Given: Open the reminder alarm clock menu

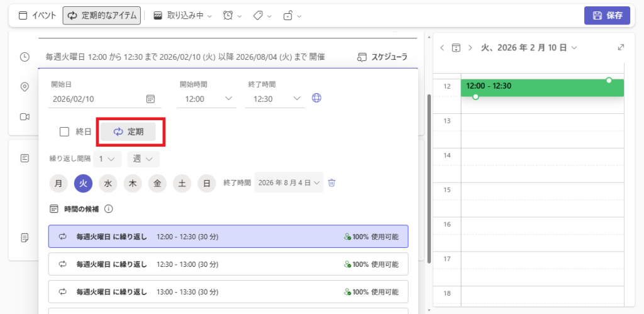Looking at the screenshot, I should point(232,16).
